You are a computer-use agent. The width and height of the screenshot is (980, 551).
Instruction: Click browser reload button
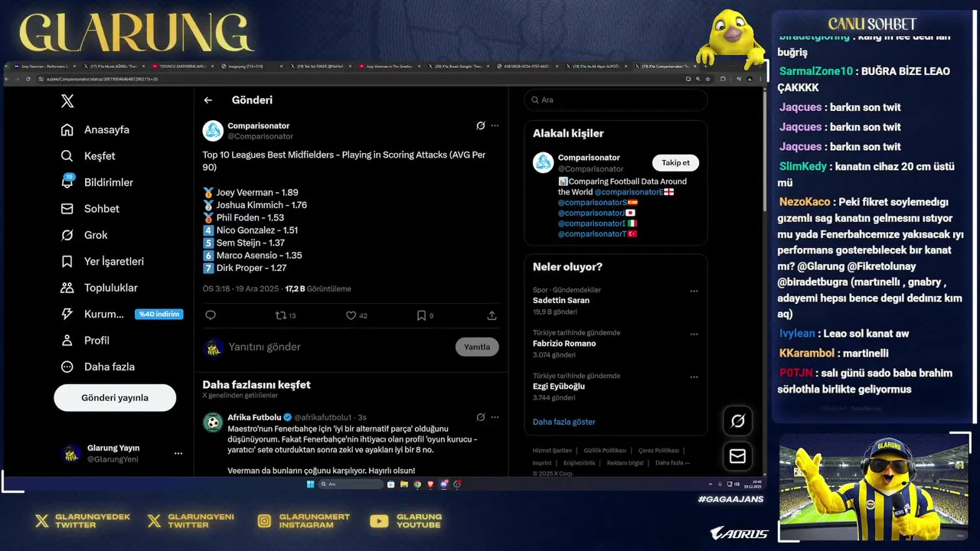(x=28, y=79)
